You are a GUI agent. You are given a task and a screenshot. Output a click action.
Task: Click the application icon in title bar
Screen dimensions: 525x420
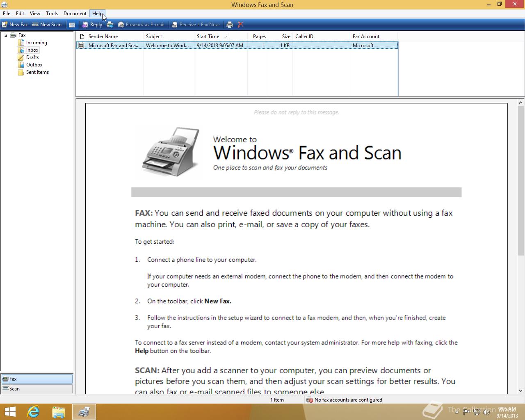click(x=5, y=5)
